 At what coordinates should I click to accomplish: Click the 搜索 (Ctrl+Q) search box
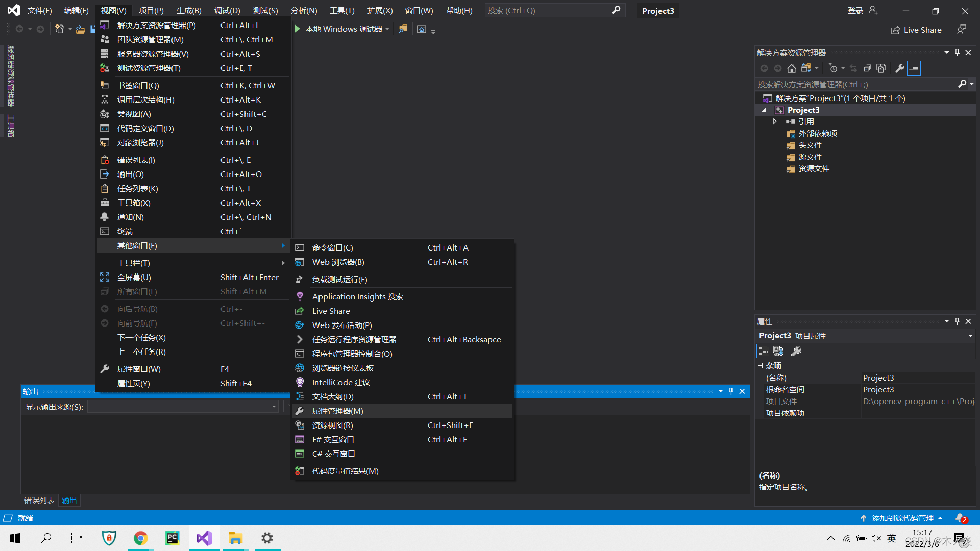click(x=554, y=10)
